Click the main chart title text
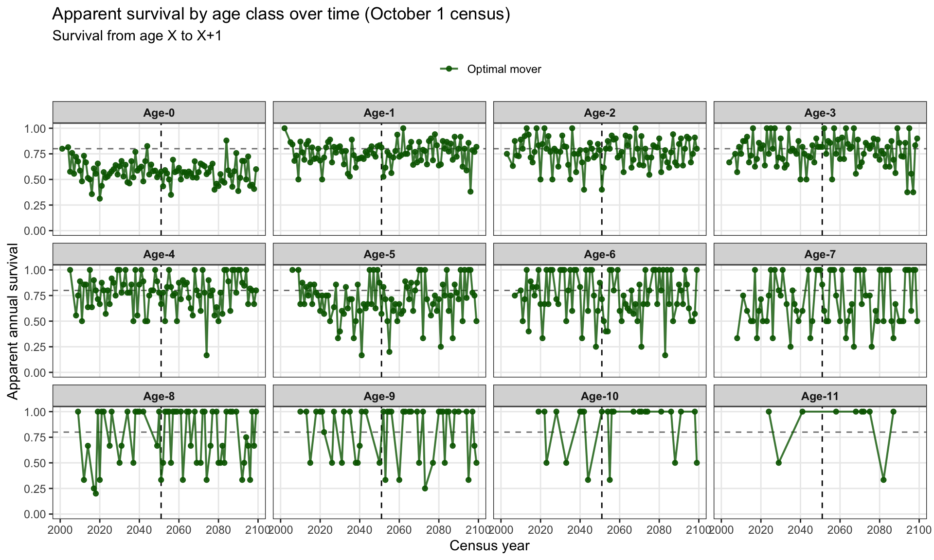Viewport: 934px width, 560px height. pyautogui.click(x=281, y=14)
